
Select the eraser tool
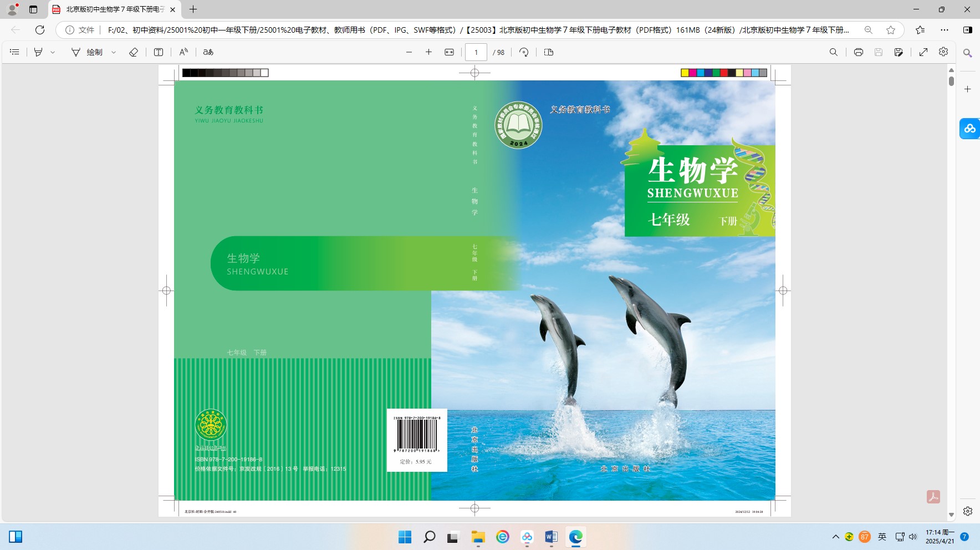pyautogui.click(x=134, y=52)
